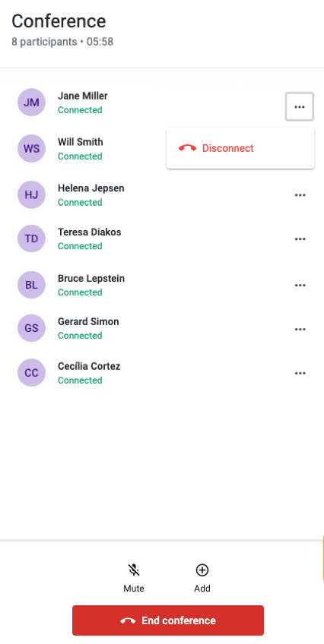End the conference call

(x=168, y=620)
